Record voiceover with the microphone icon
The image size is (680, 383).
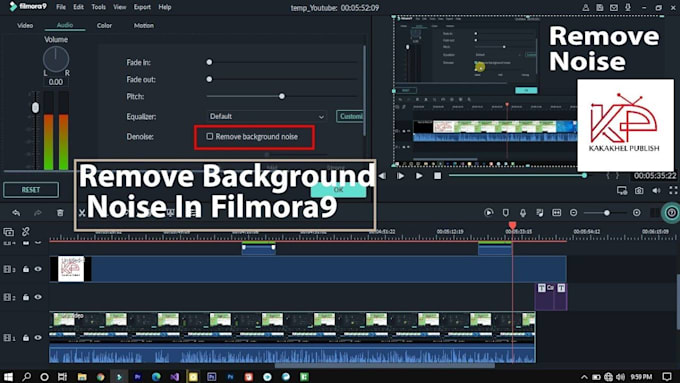click(523, 213)
